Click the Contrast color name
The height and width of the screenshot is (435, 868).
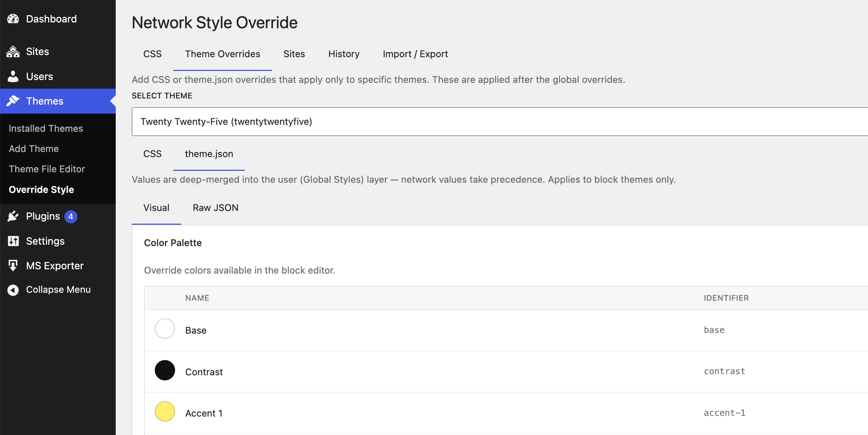204,372
